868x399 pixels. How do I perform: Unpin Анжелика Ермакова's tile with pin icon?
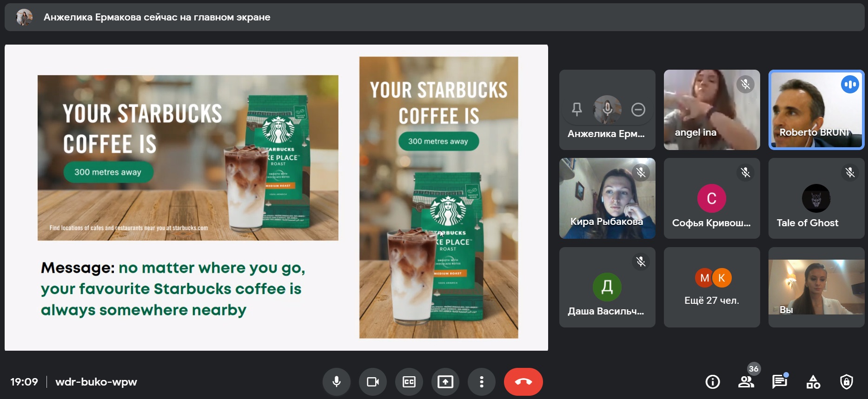pyautogui.click(x=577, y=110)
